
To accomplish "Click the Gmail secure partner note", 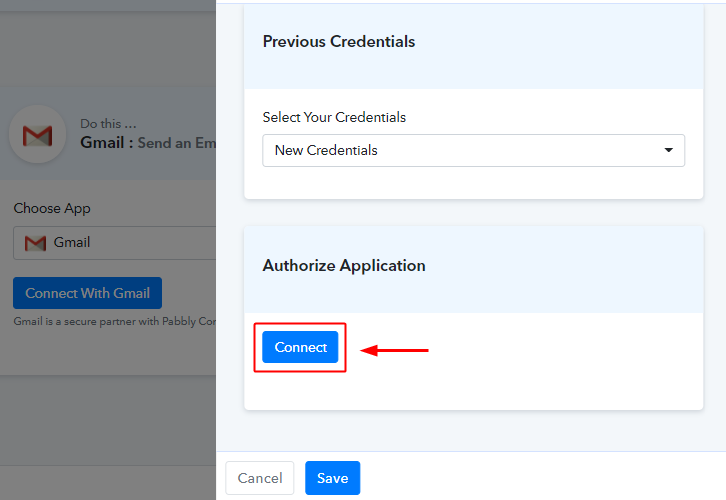I will coord(115,321).
